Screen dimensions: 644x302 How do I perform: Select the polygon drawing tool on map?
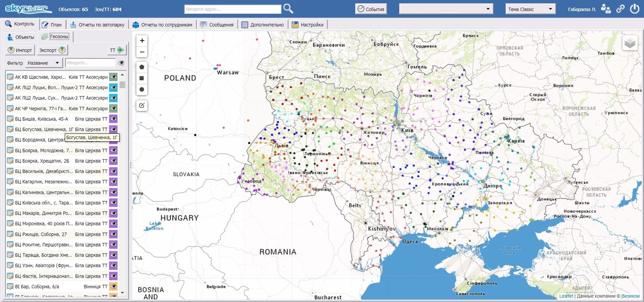pyautogui.click(x=142, y=67)
